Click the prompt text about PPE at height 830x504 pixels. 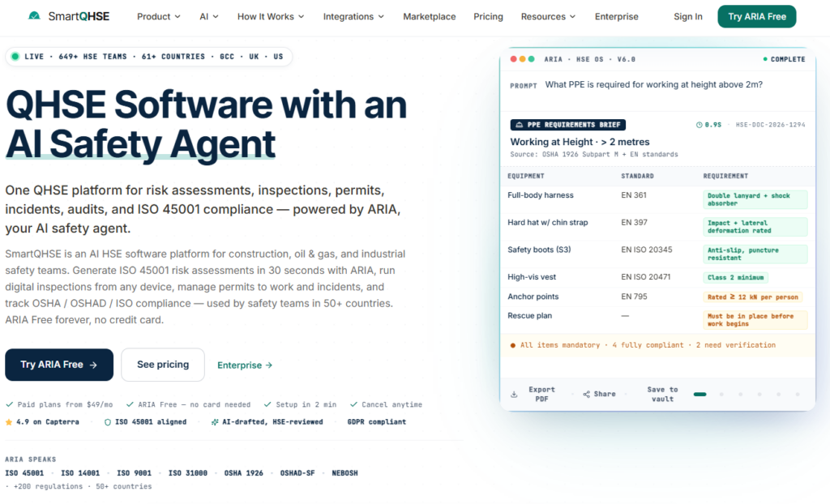point(654,85)
